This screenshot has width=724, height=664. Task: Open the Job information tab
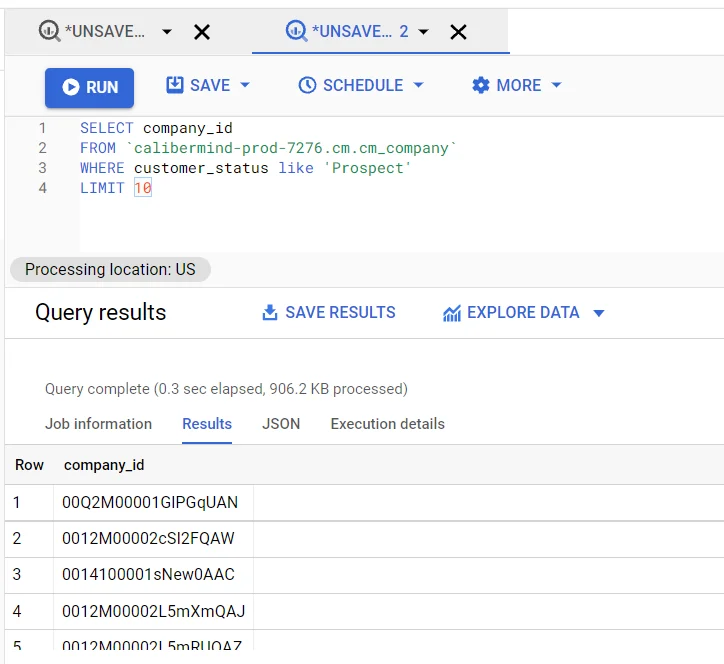point(98,424)
